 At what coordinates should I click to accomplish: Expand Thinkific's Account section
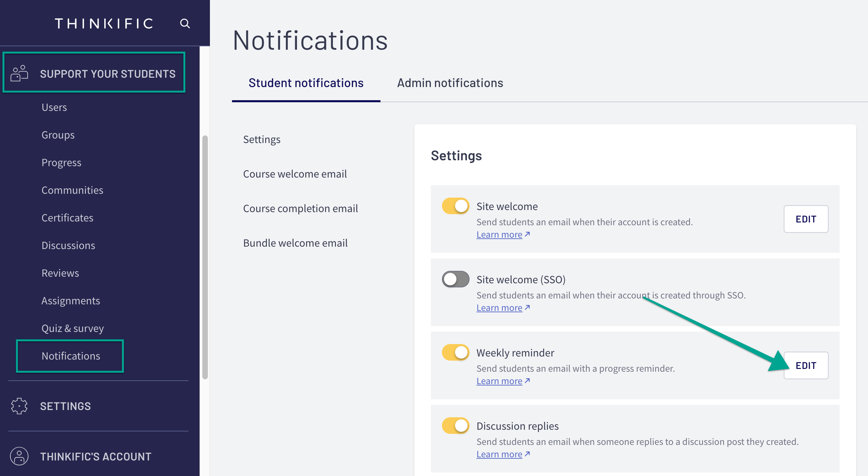coord(96,457)
